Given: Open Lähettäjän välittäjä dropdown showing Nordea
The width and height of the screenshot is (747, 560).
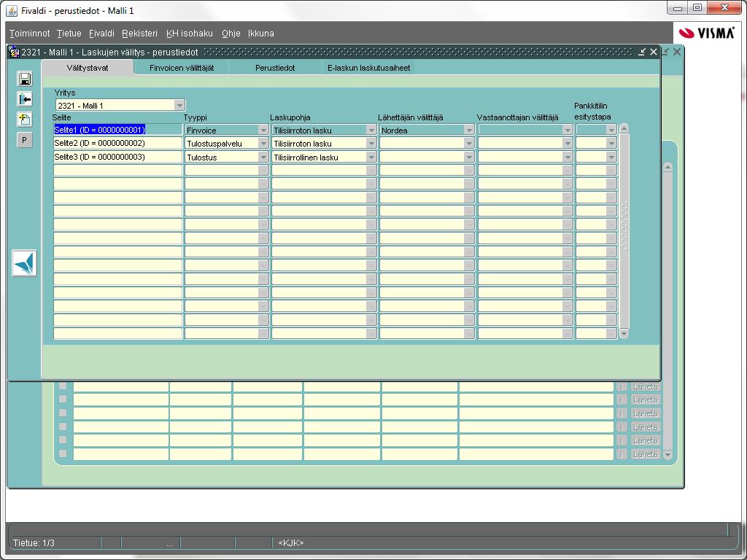Looking at the screenshot, I should tap(469, 130).
